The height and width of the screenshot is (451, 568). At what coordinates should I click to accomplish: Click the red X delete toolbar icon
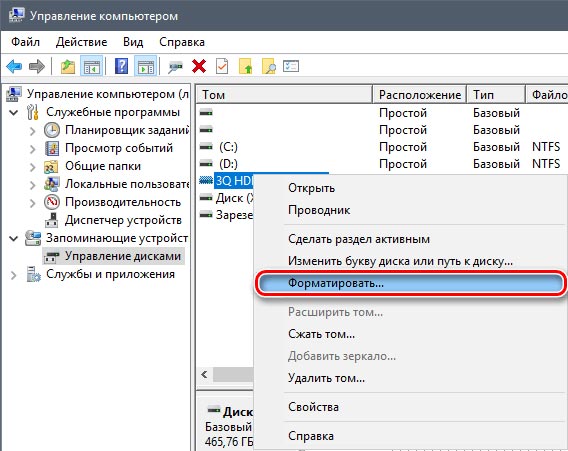coord(199,66)
